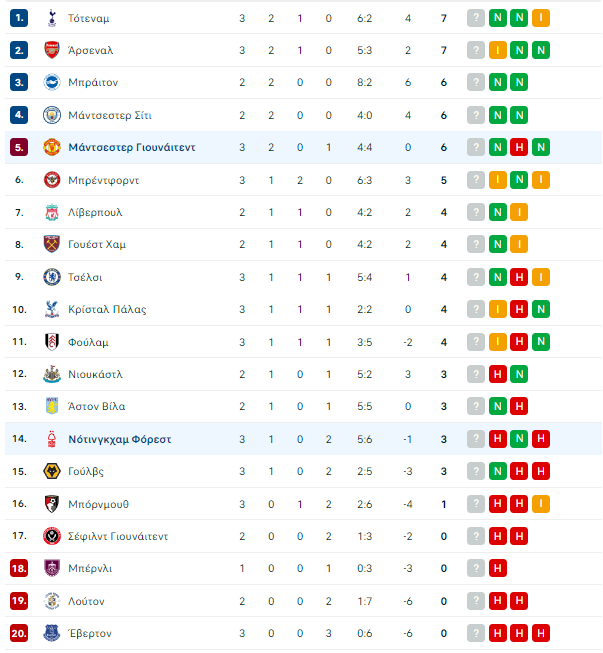Select the Chelsea club crest icon
This screenshot has height=653, width=603.
(x=52, y=277)
